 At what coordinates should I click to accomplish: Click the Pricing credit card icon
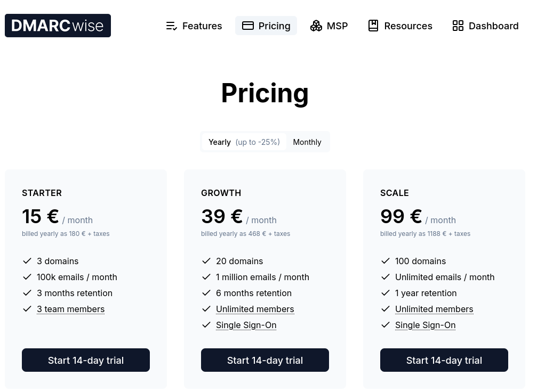click(247, 26)
